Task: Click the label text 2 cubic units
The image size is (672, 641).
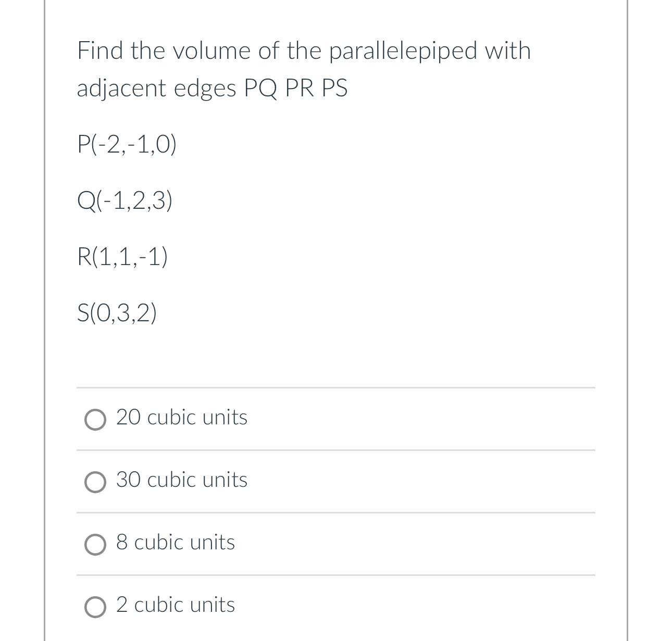Action: point(175,605)
